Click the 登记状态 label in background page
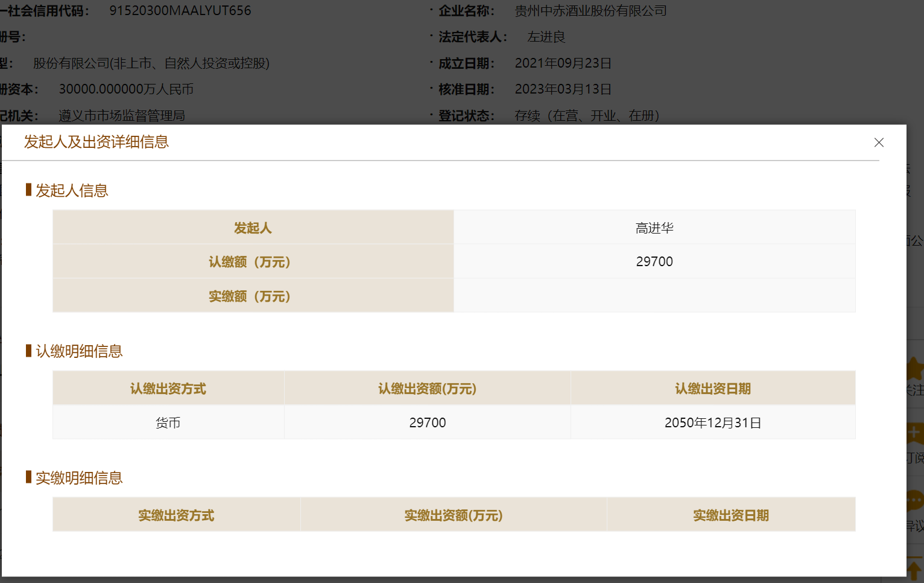 click(x=467, y=115)
